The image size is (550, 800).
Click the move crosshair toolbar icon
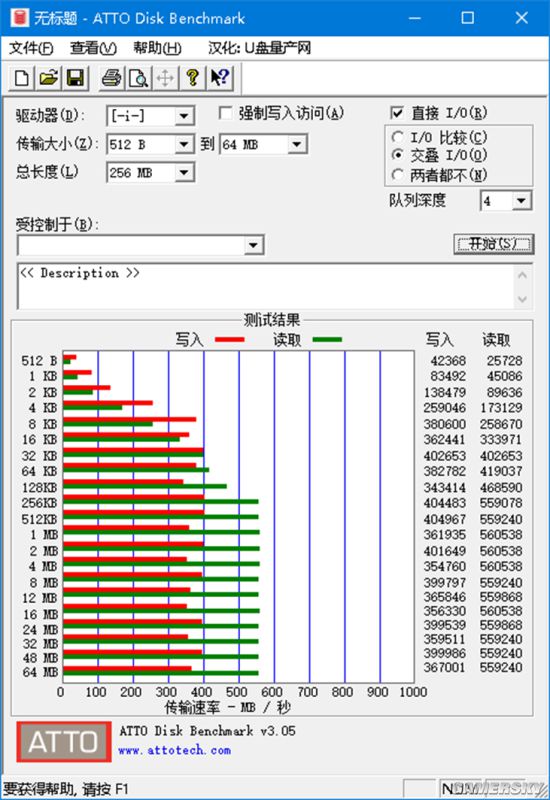click(165, 79)
